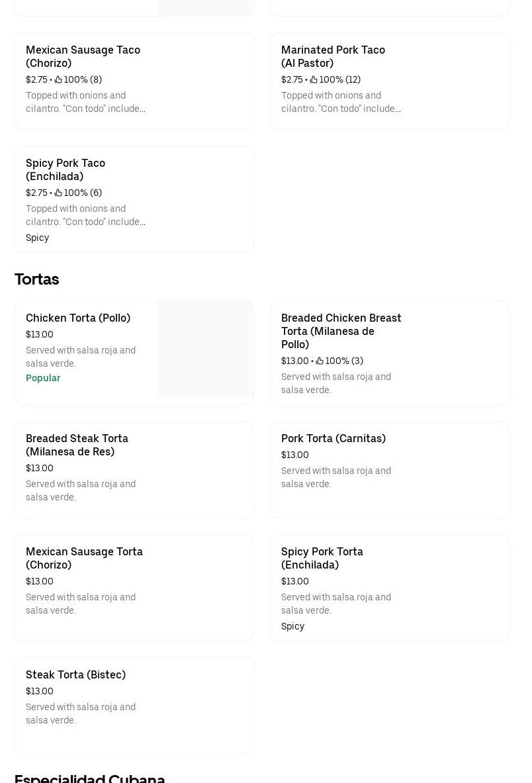Open Breaded Chicken Breast Torta (Milanesa de Pollo)
The image size is (532, 783).
pos(341,331)
